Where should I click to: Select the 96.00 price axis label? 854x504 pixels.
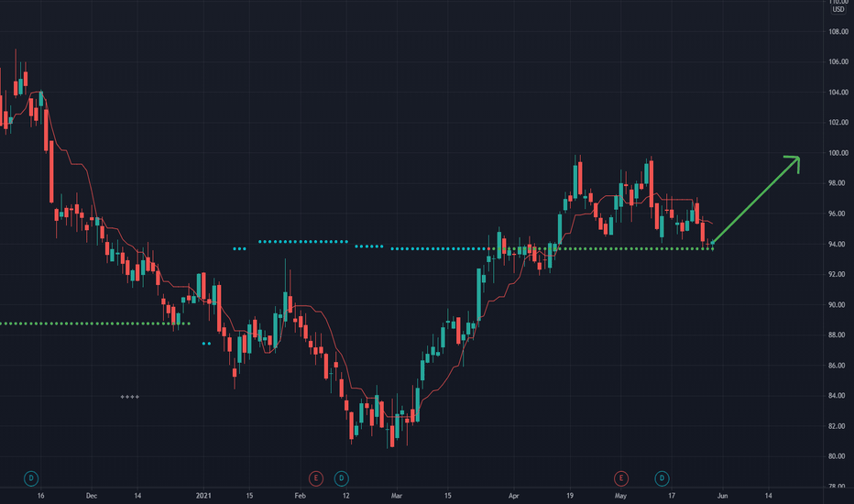838,214
